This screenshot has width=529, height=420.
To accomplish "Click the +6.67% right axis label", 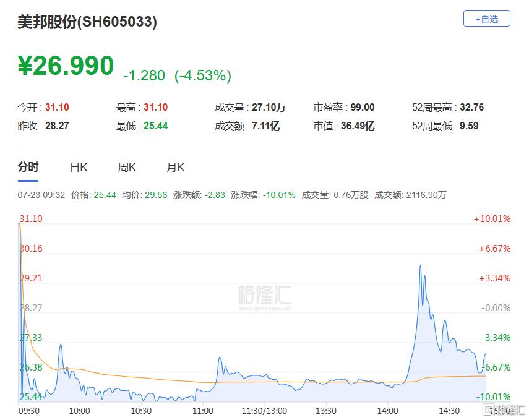I will (494, 248).
